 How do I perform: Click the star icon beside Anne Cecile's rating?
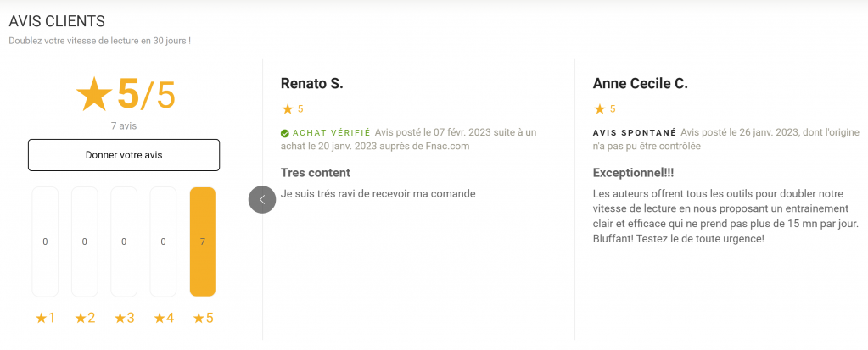click(600, 109)
